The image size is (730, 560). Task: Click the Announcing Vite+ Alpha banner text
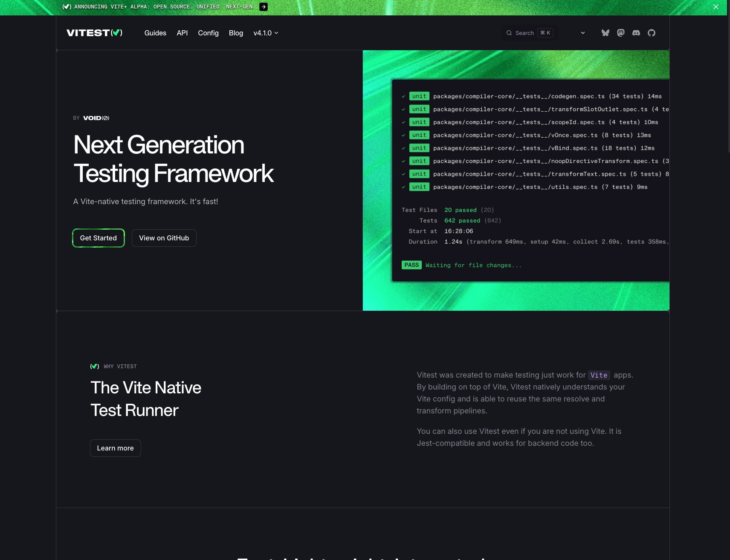[164, 7]
